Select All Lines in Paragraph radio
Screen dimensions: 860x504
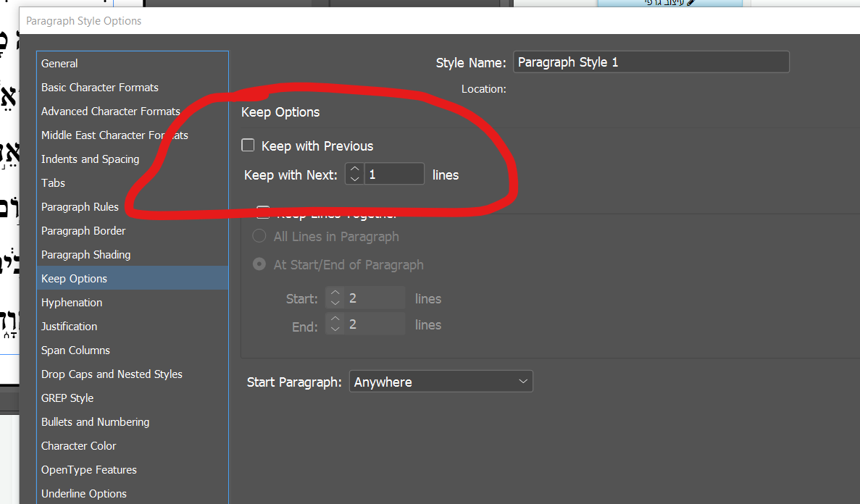click(259, 236)
